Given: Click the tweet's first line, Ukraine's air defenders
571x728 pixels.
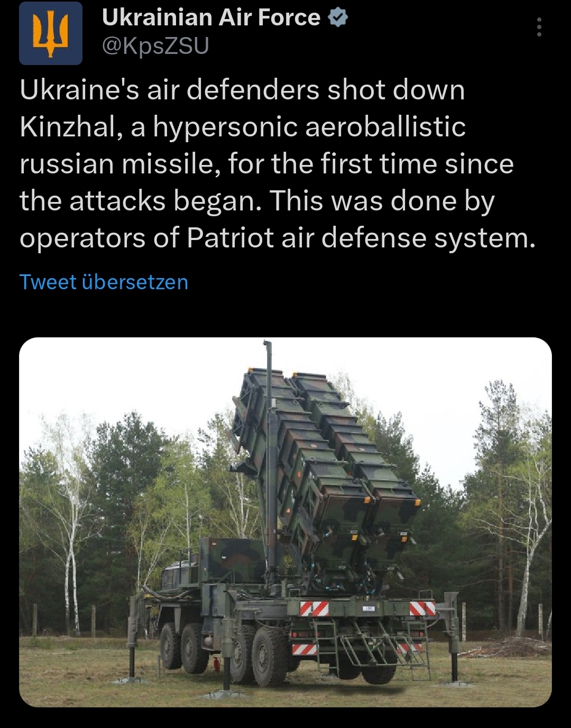Looking at the screenshot, I should tap(169, 90).
